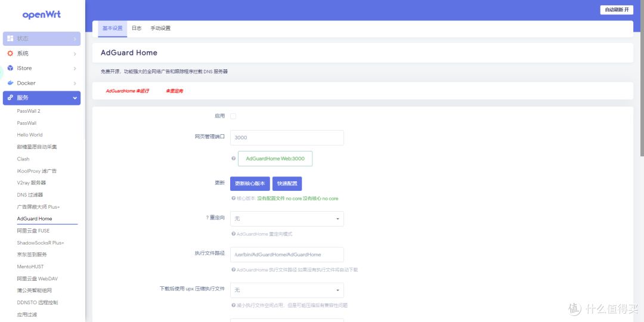This screenshot has height=322, width=644.
Task: Switch to 日志 tab
Action: [x=137, y=29]
